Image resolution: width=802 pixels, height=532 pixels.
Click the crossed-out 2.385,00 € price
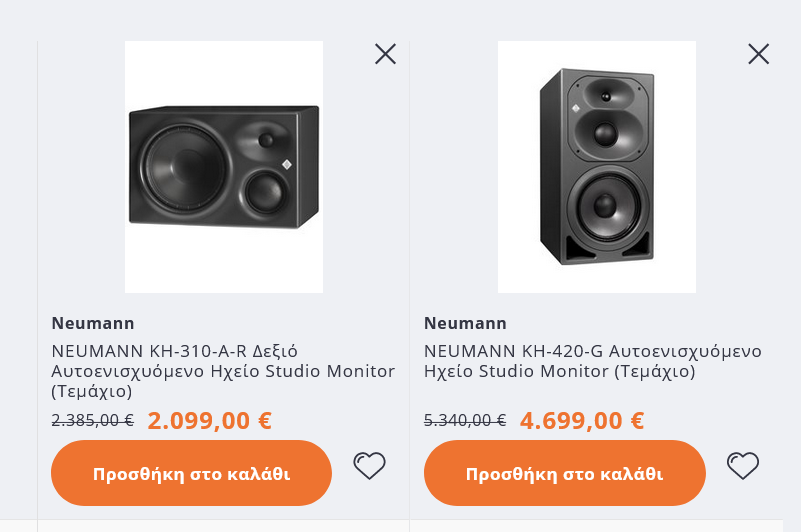[x=92, y=420]
